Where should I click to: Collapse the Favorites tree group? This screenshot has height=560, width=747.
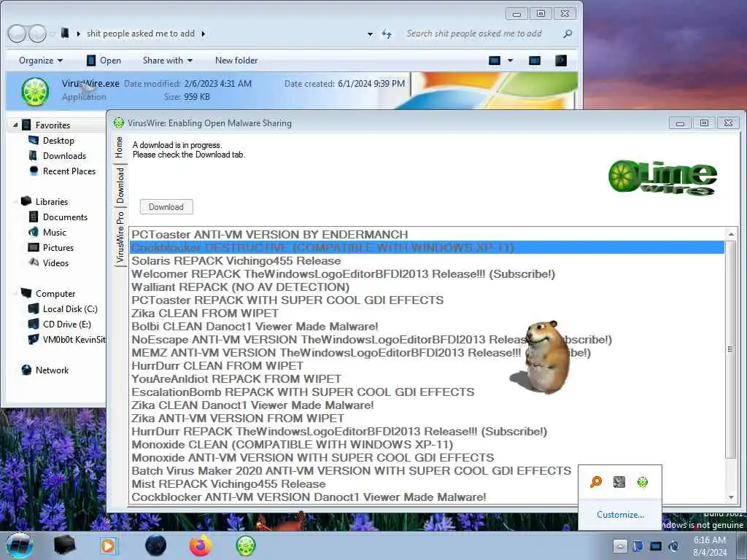[15, 125]
